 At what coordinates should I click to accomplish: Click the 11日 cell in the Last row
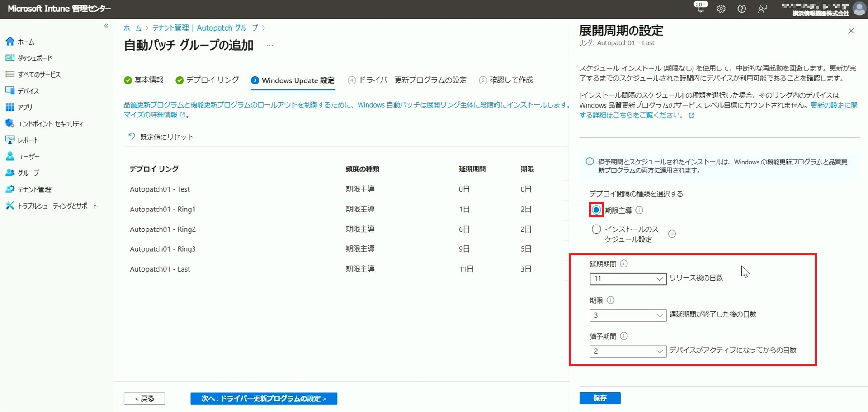click(x=466, y=269)
